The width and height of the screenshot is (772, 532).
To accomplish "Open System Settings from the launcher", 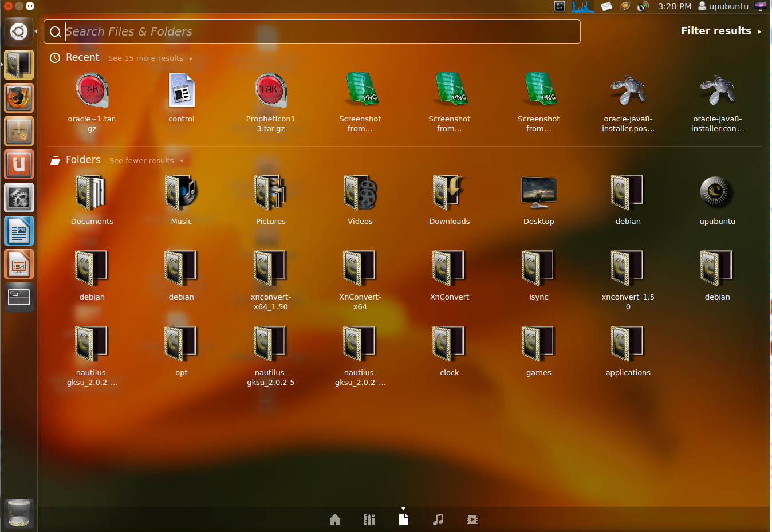I will tap(19, 198).
